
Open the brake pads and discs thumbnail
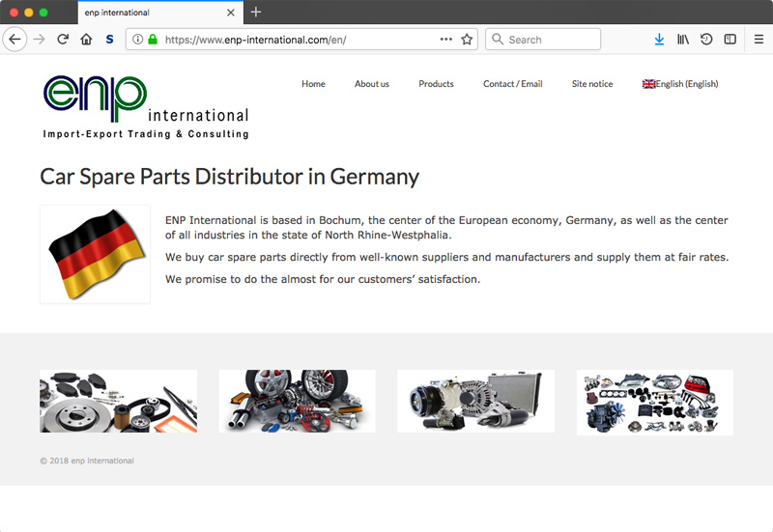[118, 401]
